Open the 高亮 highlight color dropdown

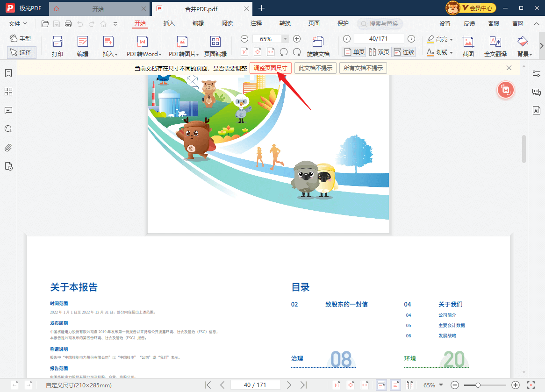point(450,39)
